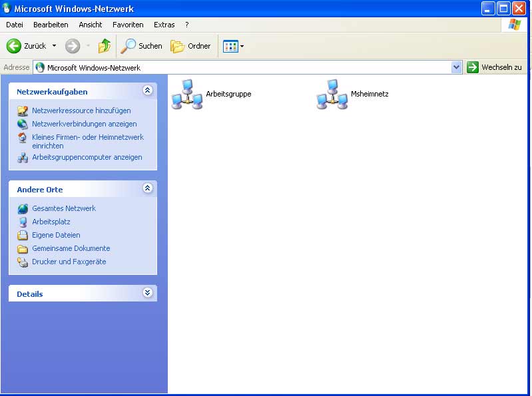The height and width of the screenshot is (396, 532).
Task: Select the Msheimnetz network icon
Action: click(x=332, y=95)
